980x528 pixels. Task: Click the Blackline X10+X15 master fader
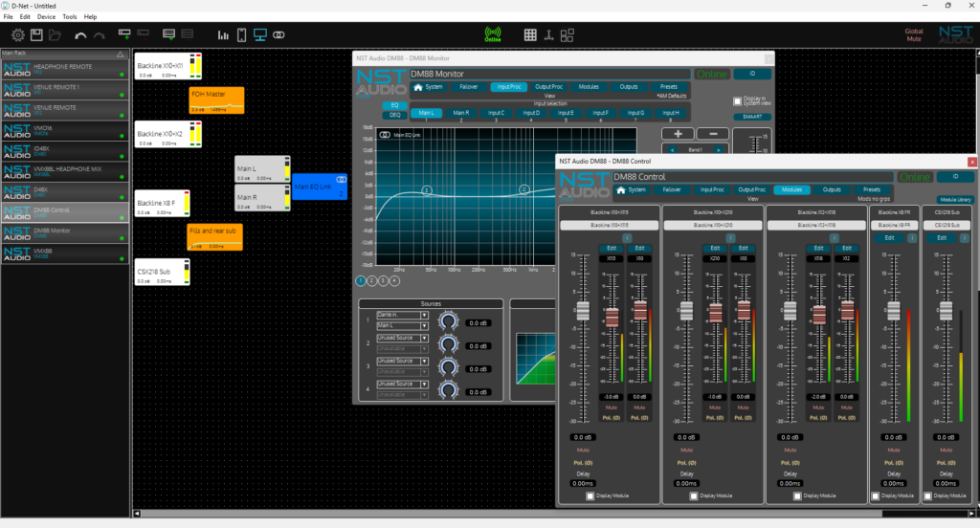coord(583,311)
